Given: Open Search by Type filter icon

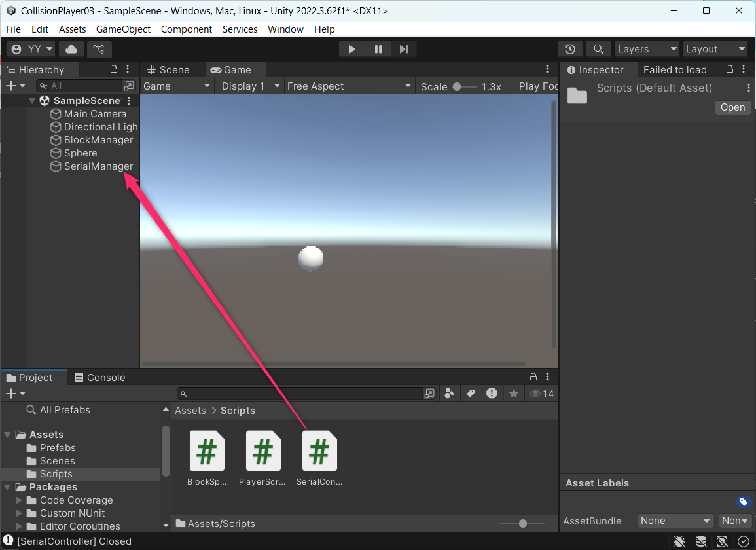Looking at the screenshot, I should point(450,394).
